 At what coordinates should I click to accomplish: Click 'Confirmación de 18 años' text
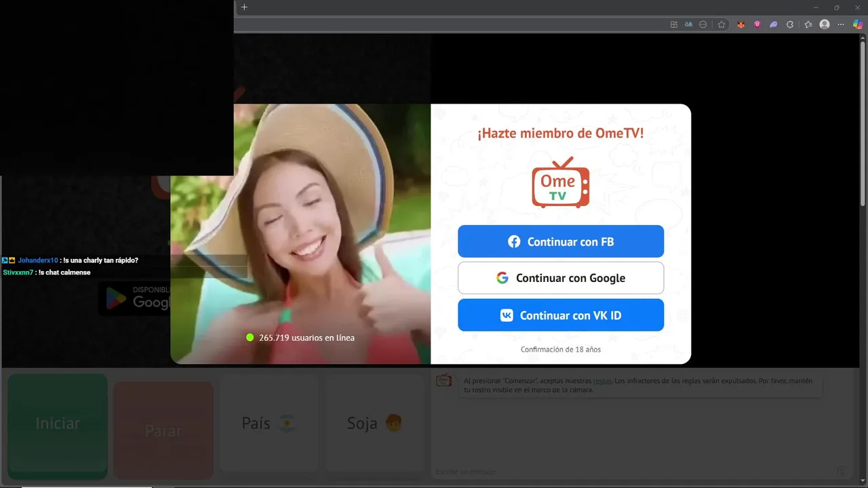[x=561, y=350]
